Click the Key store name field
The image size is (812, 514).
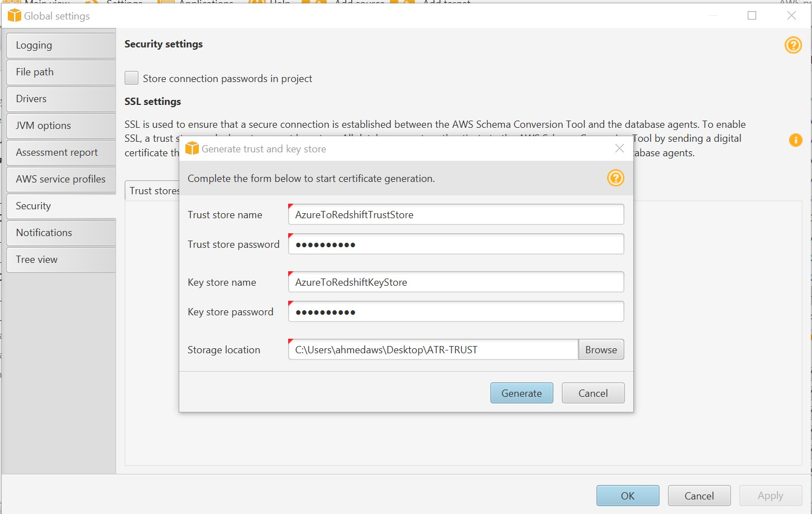click(x=456, y=282)
